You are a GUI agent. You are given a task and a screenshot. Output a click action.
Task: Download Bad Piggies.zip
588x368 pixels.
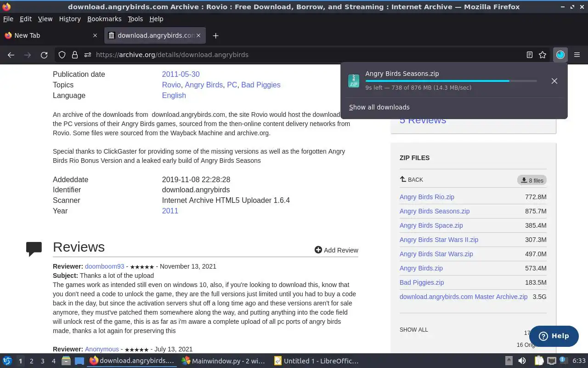(422, 282)
